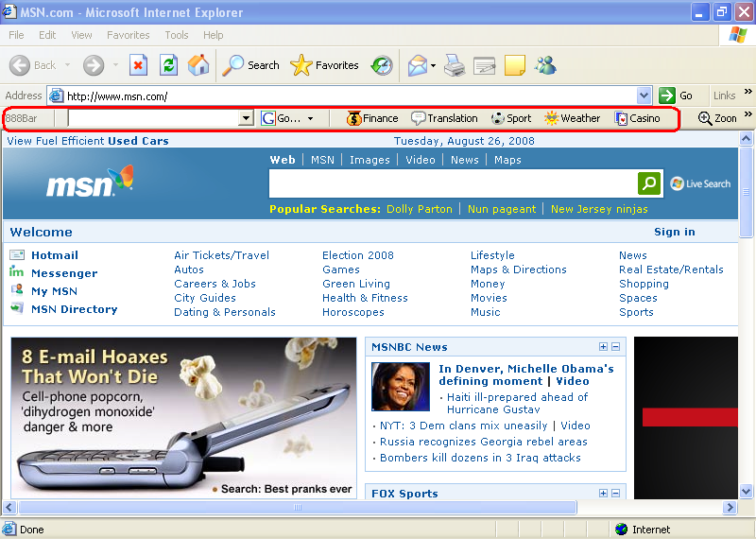Click the horizontal scrollbar right arrow
Viewport: 756px width, 539px height.
click(x=730, y=507)
